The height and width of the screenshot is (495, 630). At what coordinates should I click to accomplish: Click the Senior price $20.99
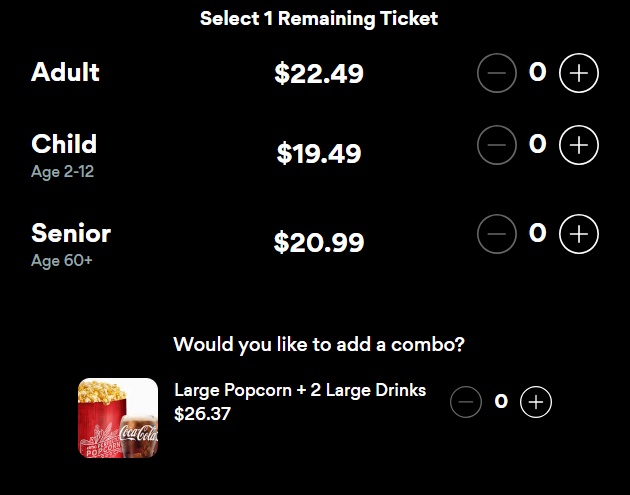pyautogui.click(x=319, y=242)
